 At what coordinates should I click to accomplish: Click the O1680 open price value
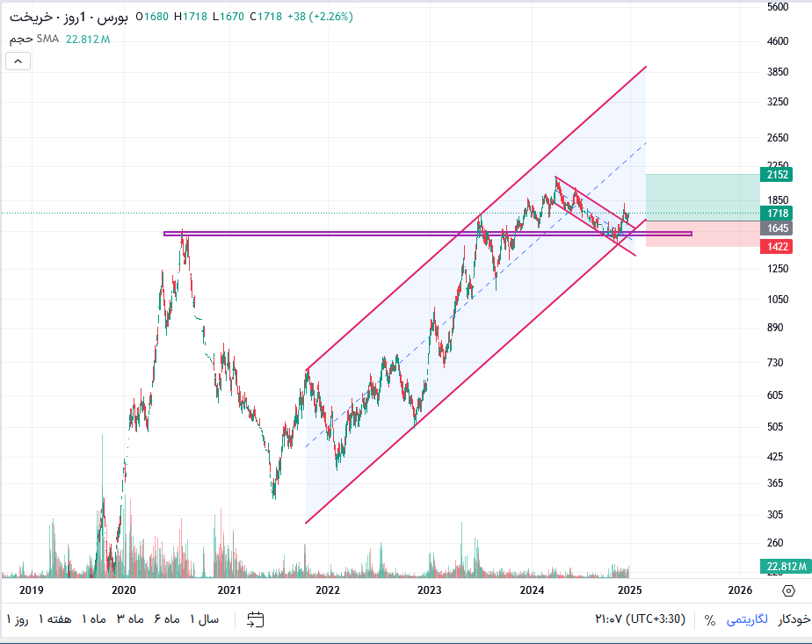point(152,17)
